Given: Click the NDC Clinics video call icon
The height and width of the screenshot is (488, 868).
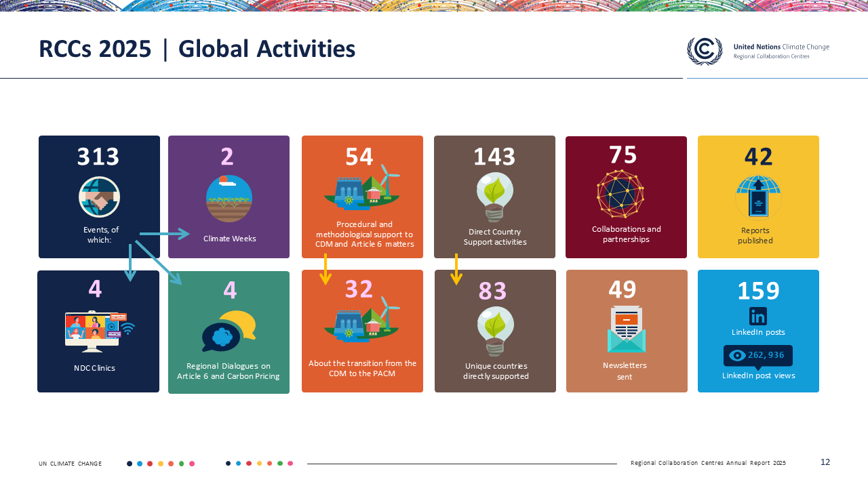Looking at the screenshot, I should click(x=100, y=331).
